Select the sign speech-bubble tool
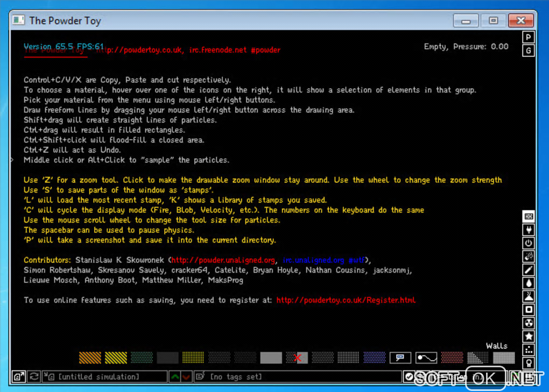The width and height of the screenshot is (549, 392). [400, 358]
